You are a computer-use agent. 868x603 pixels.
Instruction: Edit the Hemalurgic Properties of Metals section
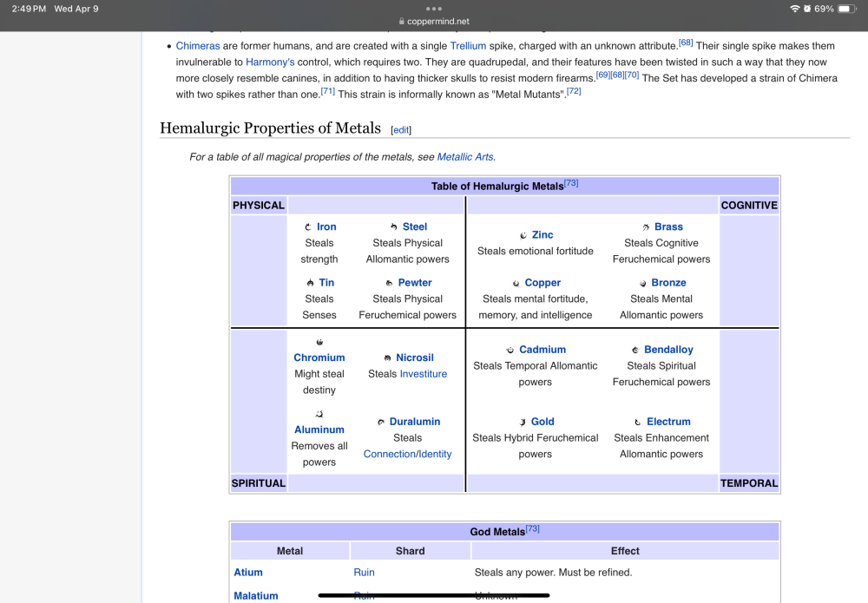click(x=401, y=130)
